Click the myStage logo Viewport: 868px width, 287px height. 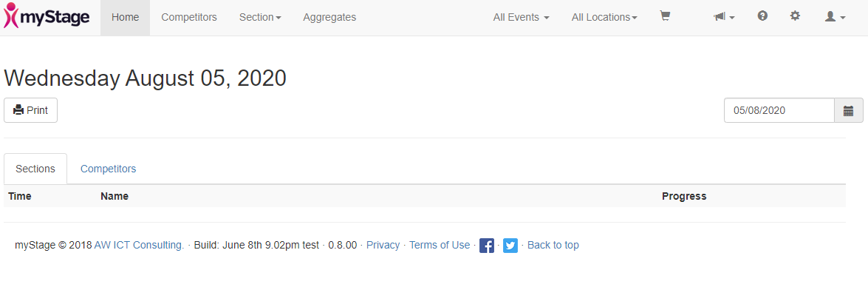click(47, 16)
